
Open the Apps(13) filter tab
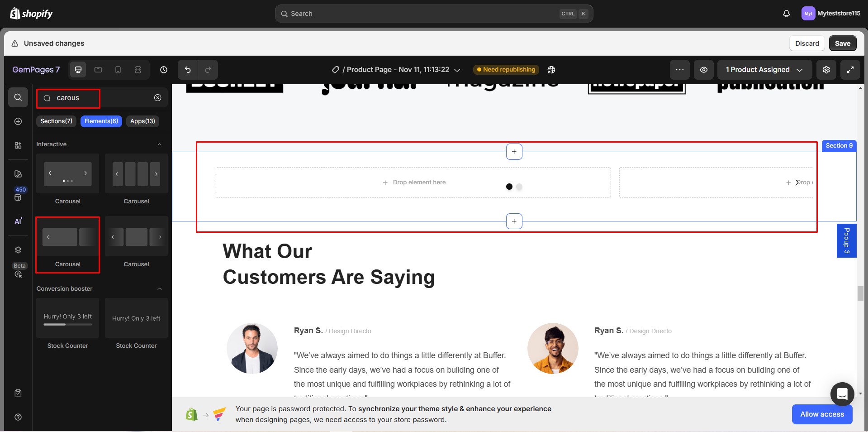(x=142, y=121)
